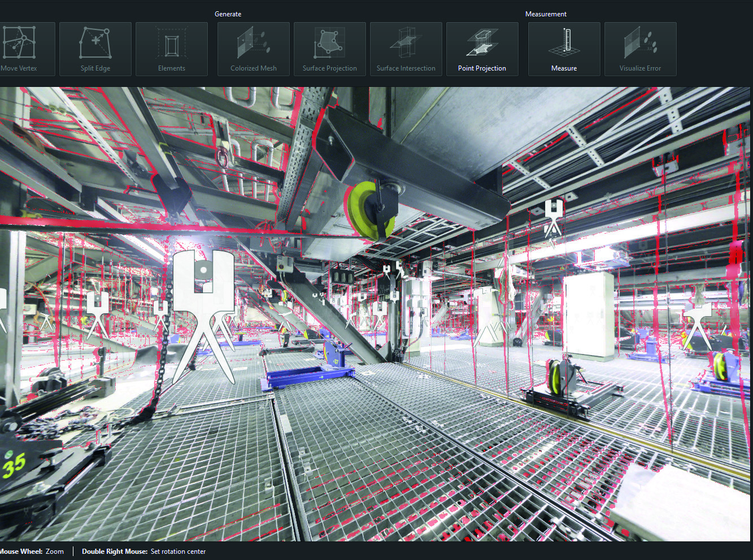753x560 pixels.
Task: Toggle Point Projection's icon graphic
Action: [482, 42]
